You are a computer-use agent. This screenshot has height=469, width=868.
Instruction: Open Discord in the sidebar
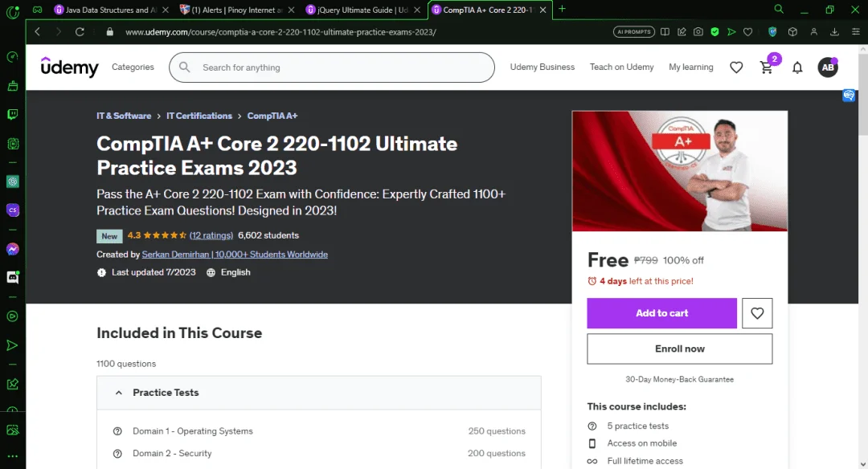tap(12, 277)
